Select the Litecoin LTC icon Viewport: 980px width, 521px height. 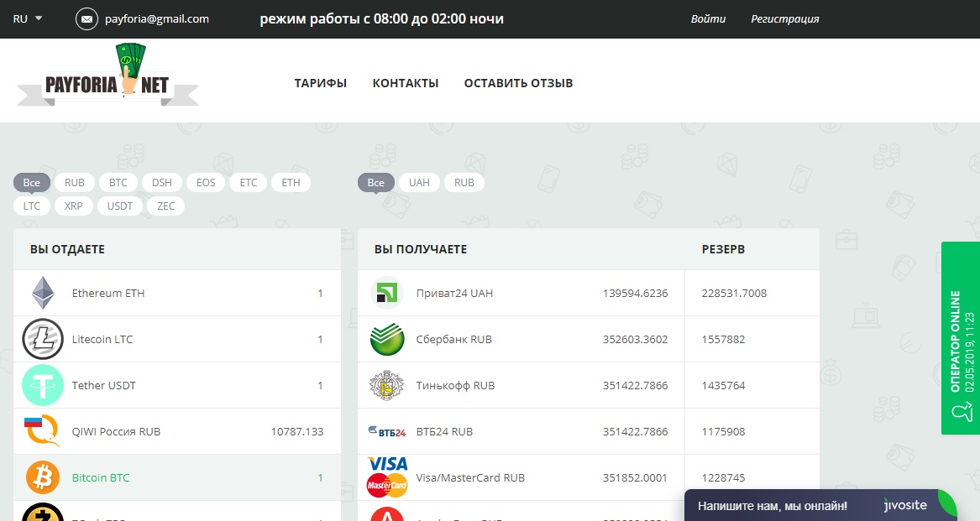point(43,340)
